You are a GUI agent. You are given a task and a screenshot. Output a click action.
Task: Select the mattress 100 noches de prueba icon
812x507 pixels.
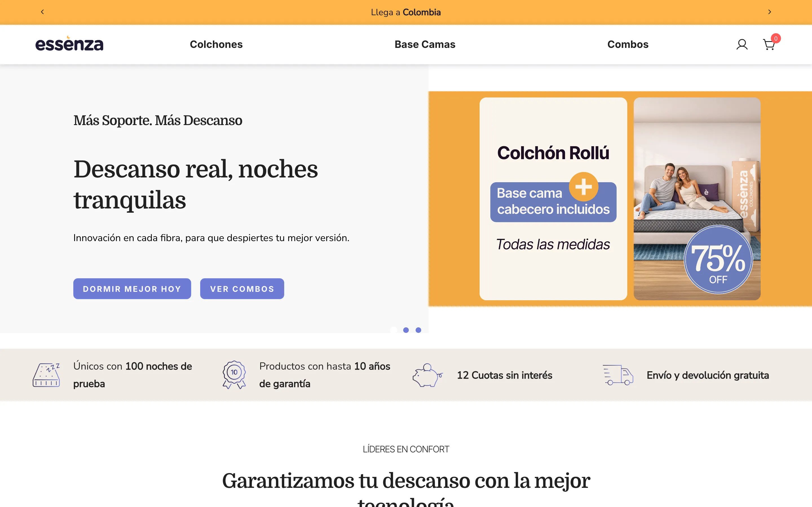47,375
